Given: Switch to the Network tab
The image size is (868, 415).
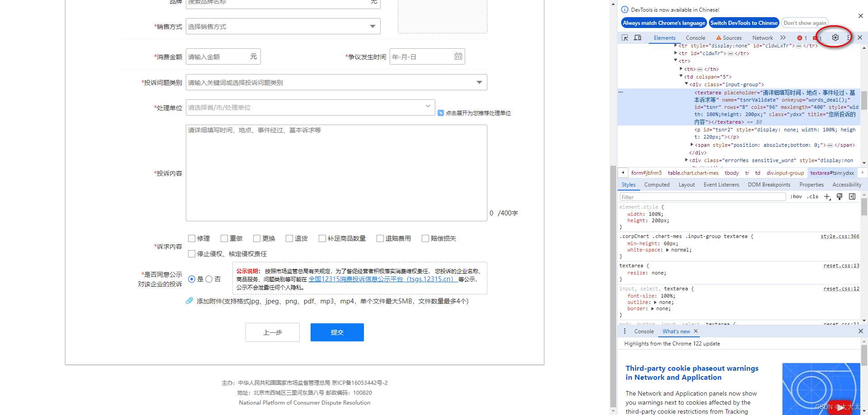Looking at the screenshot, I should click(x=763, y=38).
